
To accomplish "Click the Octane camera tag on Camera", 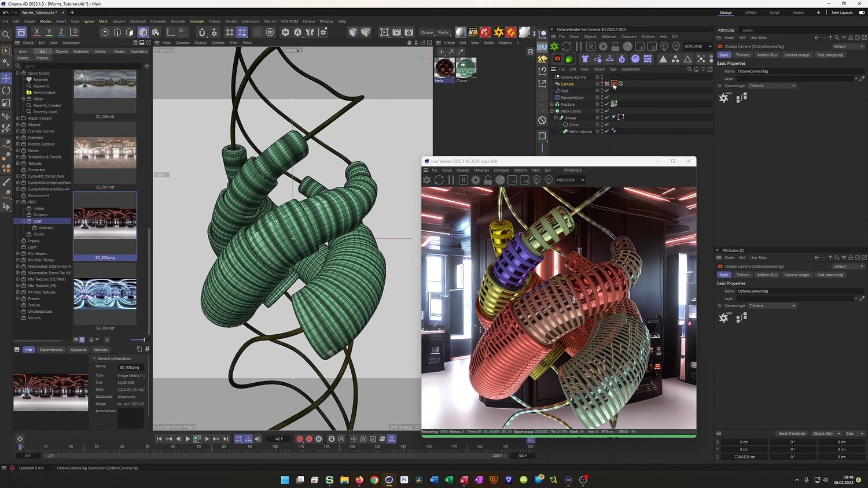I will (x=614, y=84).
